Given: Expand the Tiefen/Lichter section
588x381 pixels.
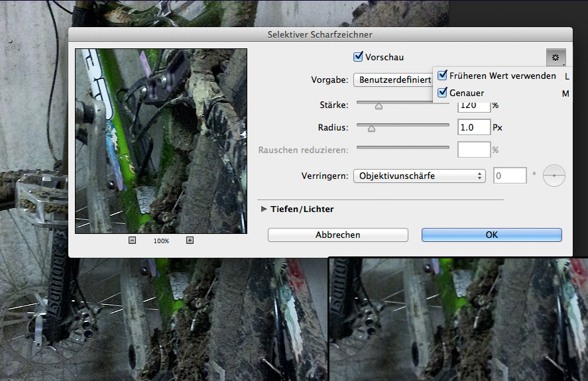Looking at the screenshot, I should coord(264,209).
